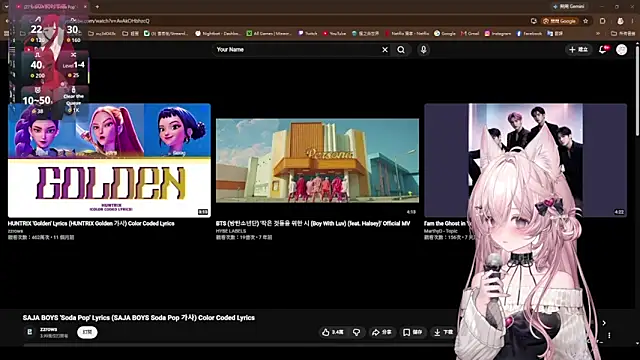Start voice search with microphone icon
Screen dimensions: 640x360
(424, 50)
